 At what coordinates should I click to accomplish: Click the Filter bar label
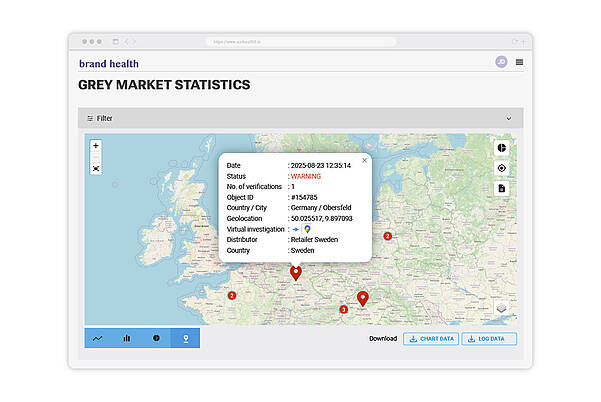click(104, 118)
